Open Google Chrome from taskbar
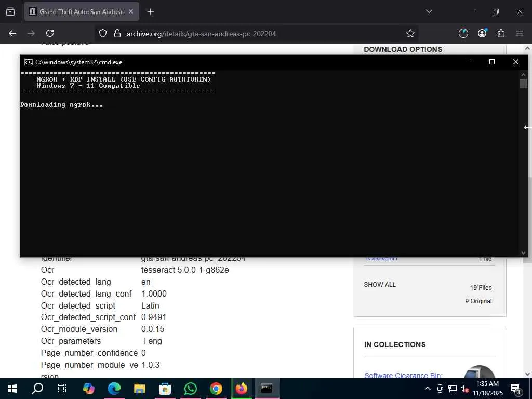Viewport: 532px width, 399px height. click(216, 389)
